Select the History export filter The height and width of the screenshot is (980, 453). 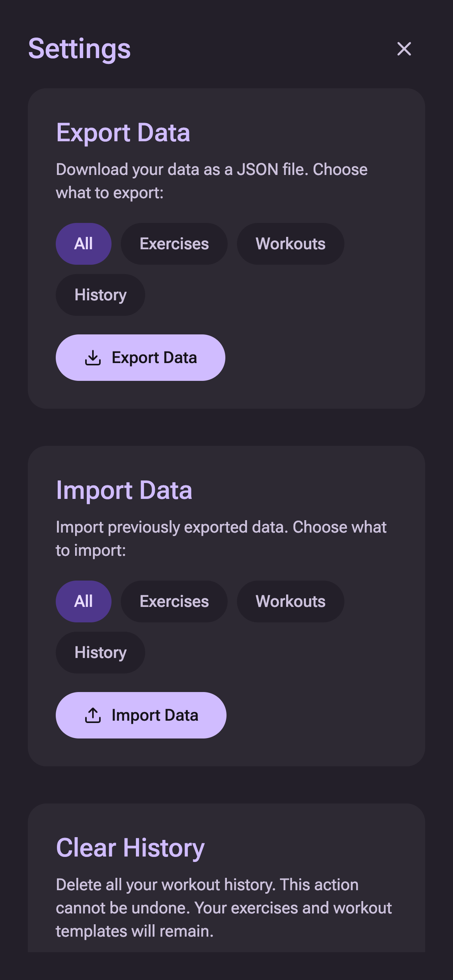click(100, 295)
